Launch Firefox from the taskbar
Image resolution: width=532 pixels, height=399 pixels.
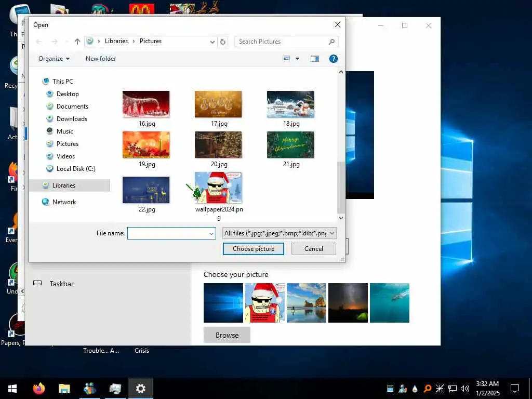(38, 389)
